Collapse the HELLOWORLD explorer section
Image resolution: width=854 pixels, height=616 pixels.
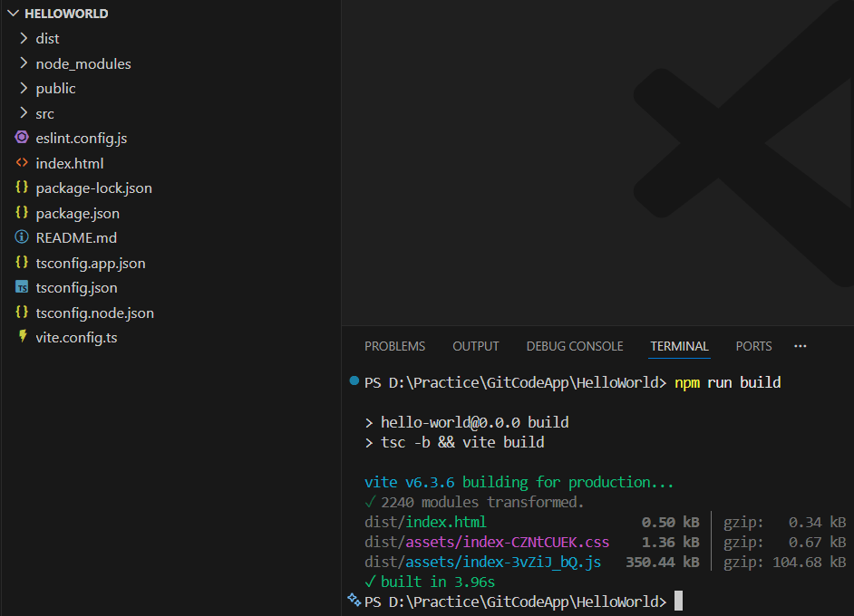click(x=13, y=14)
